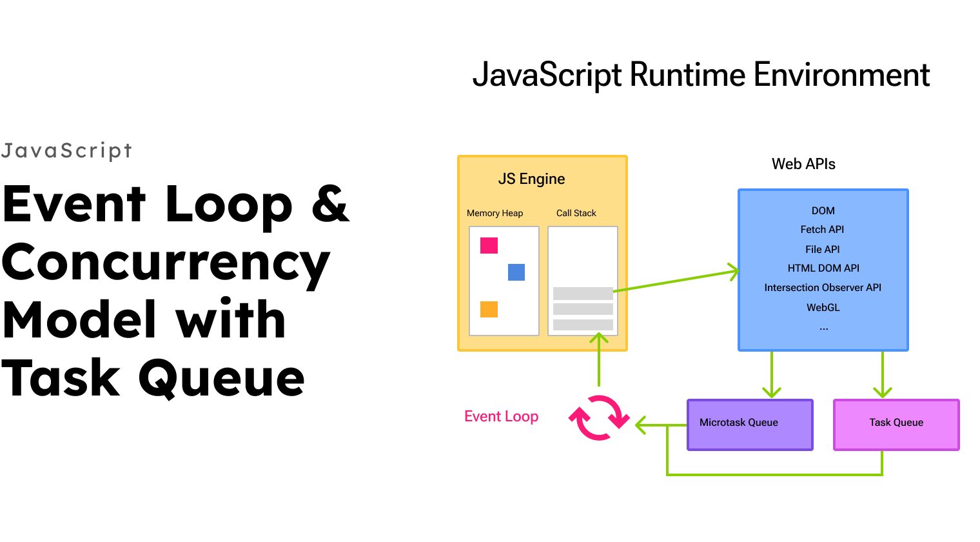Select the blue square in Memory Heap
980x542 pixels.
[518, 272]
